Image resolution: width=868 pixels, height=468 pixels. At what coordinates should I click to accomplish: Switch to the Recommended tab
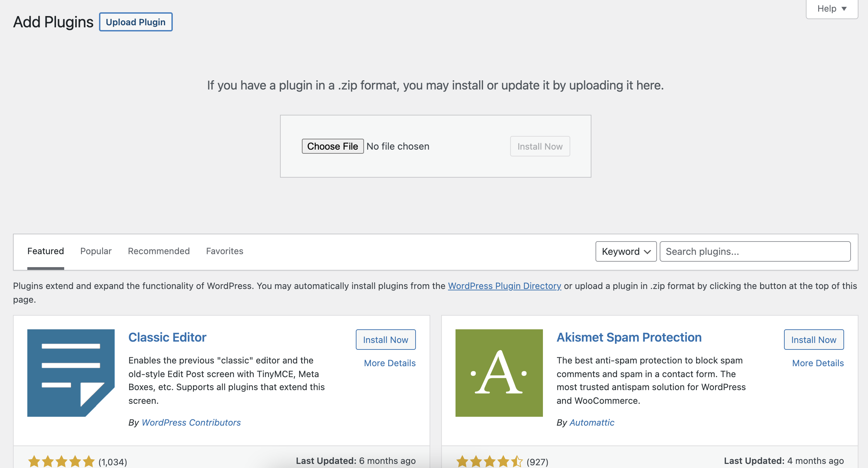pyautogui.click(x=159, y=251)
